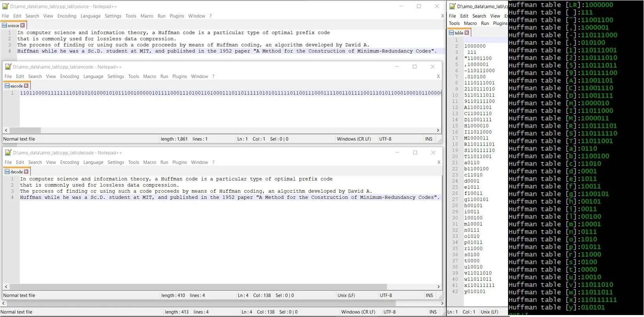644x317 pixels.
Task: Close the source tab with its red X
Action: pyautogui.click(x=22, y=26)
